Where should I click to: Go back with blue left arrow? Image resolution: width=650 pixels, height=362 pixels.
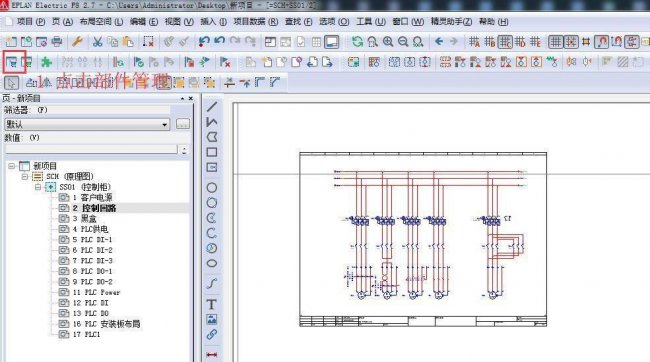pos(439,41)
